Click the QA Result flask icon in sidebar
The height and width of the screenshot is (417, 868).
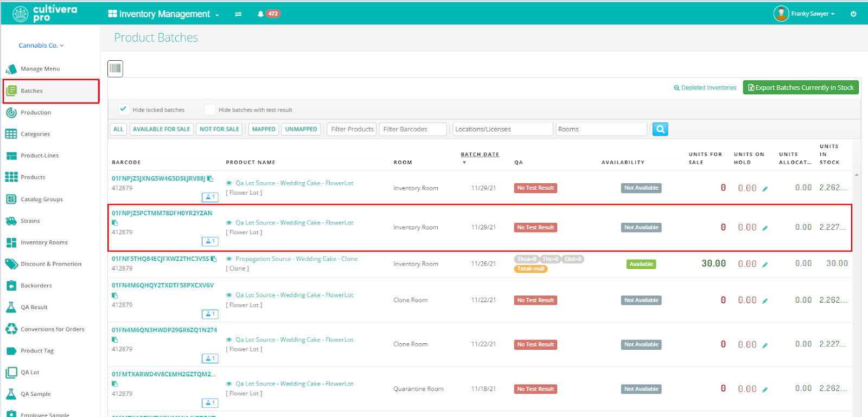pos(11,307)
